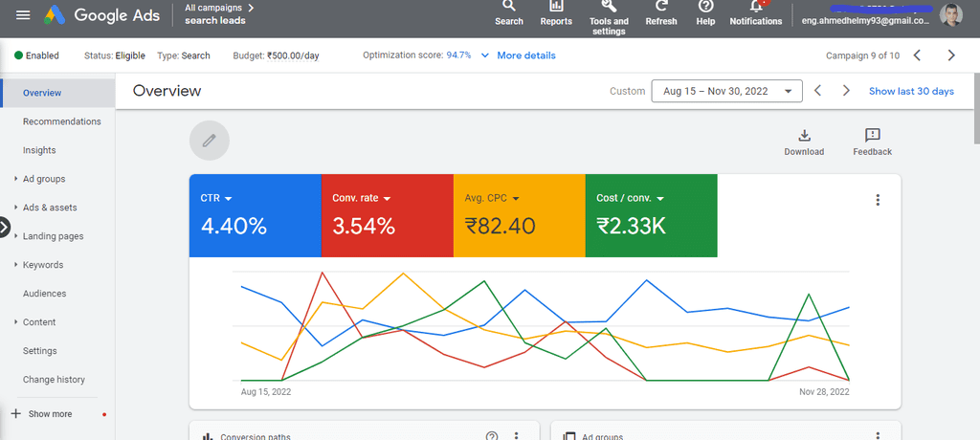This screenshot has width=980, height=440.
Task: Open scorecard three-dot options menu
Action: click(x=878, y=200)
